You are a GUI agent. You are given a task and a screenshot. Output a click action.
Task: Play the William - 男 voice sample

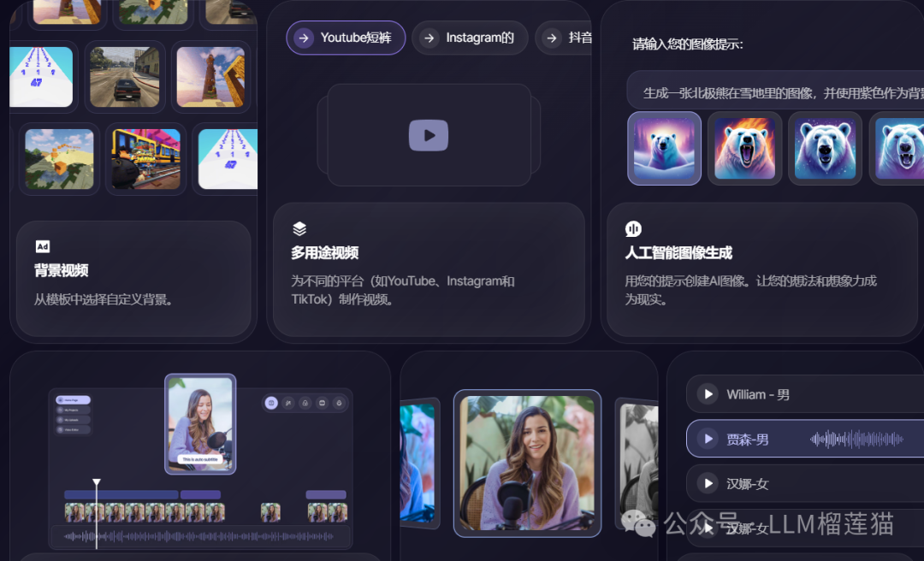tap(708, 393)
